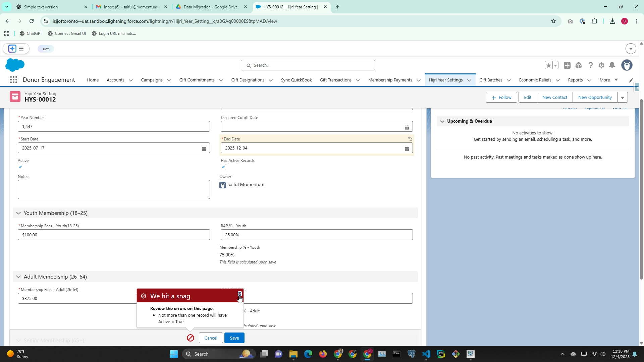Open the Notifications bell
The width and height of the screenshot is (644, 362).
coord(612,65)
